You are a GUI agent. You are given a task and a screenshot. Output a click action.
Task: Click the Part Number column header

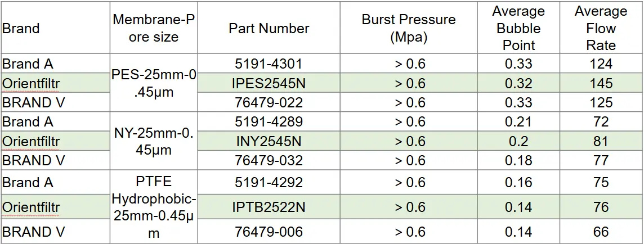269,29
